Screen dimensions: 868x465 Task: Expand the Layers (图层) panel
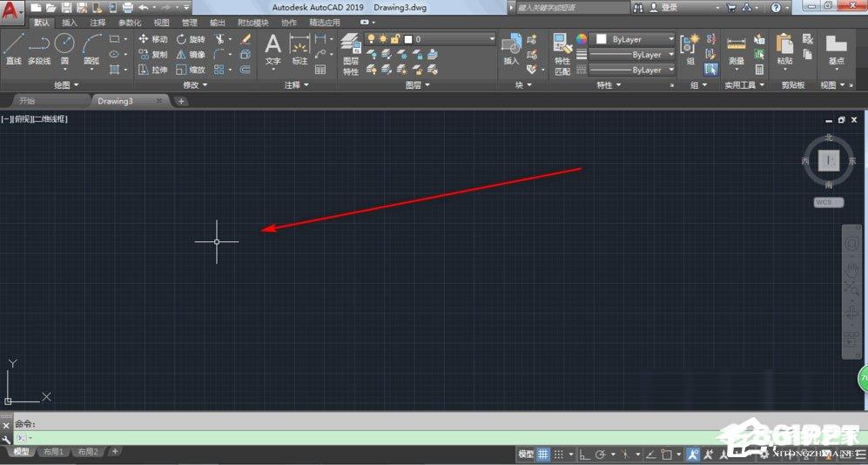(418, 84)
